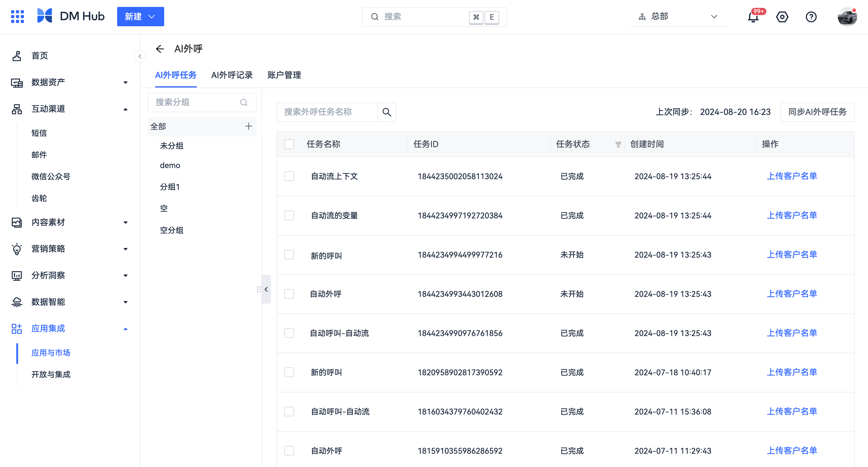This screenshot has width=868, height=467.
Task: Switch to the 账户管理 tab
Action: tap(284, 75)
